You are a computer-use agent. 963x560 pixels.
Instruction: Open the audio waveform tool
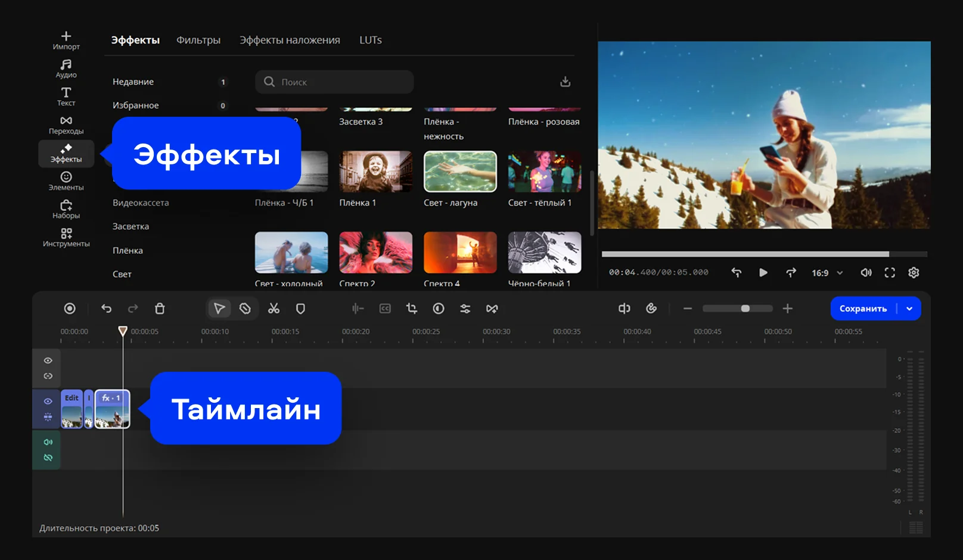pos(358,309)
